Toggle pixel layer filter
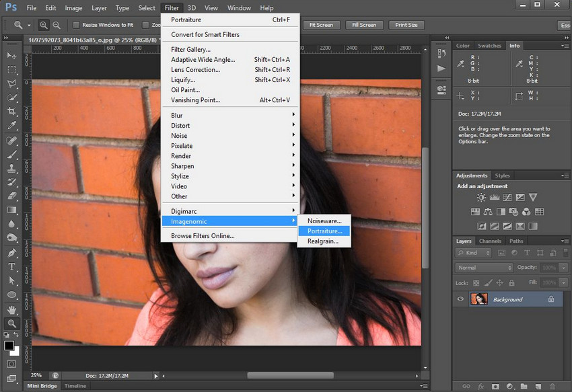 [501, 253]
